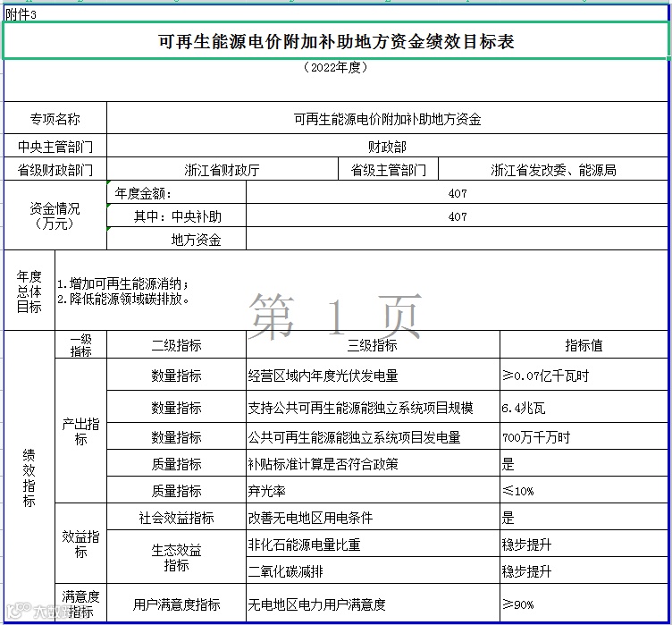
Task: Click the ≥90% satisfaction value cell
Action: point(584,604)
